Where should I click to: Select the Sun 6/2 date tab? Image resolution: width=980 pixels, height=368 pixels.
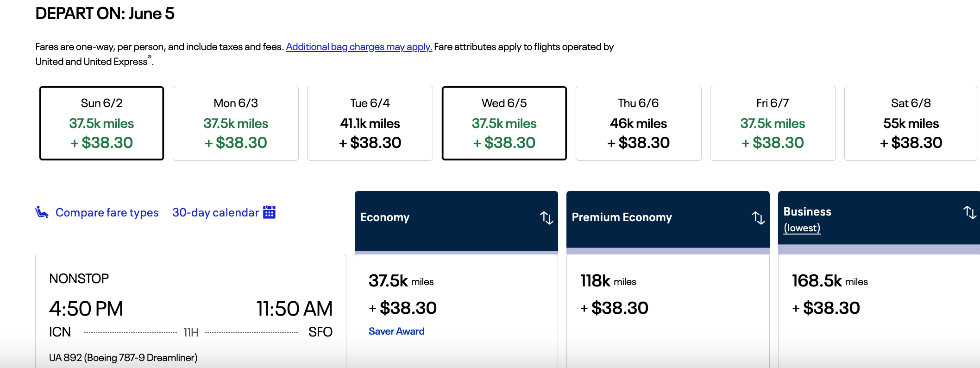101,123
